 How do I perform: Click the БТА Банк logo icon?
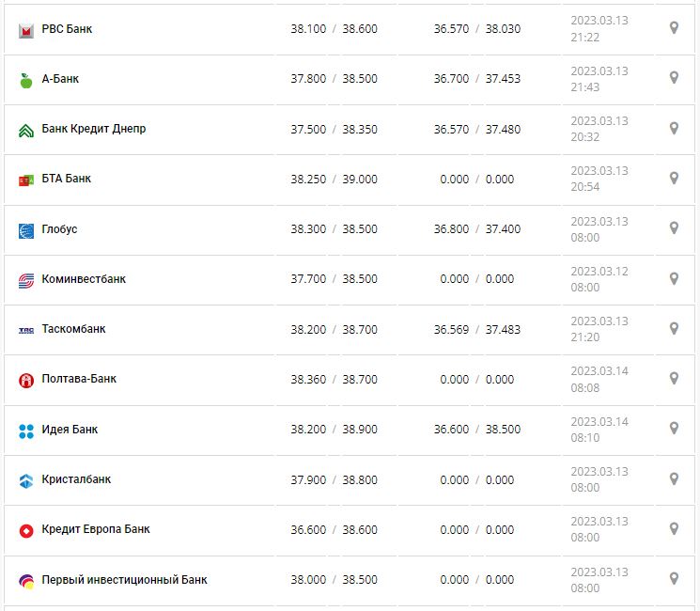(x=26, y=180)
